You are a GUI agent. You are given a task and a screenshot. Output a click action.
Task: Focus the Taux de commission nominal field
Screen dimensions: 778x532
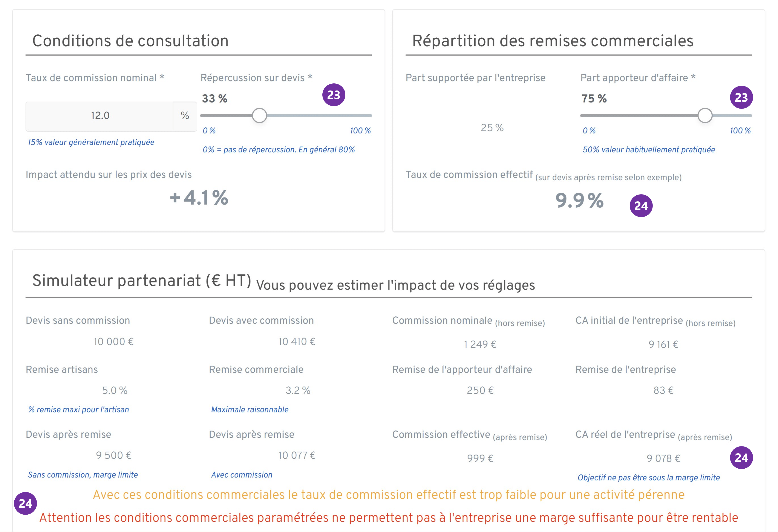tap(100, 116)
